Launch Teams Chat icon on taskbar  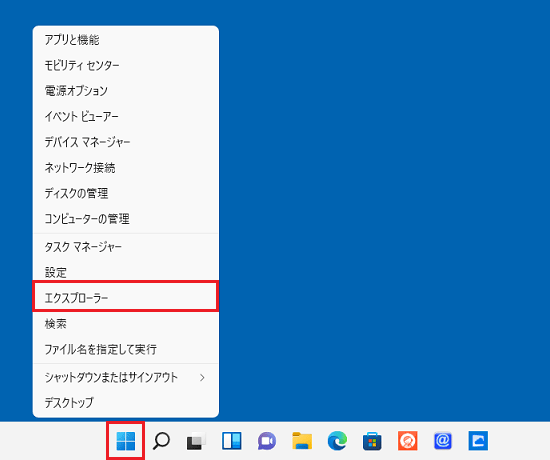point(267,441)
